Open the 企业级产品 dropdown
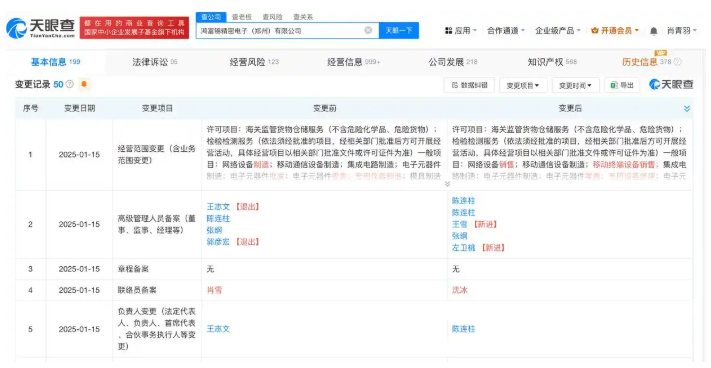The image size is (711, 368). click(557, 30)
